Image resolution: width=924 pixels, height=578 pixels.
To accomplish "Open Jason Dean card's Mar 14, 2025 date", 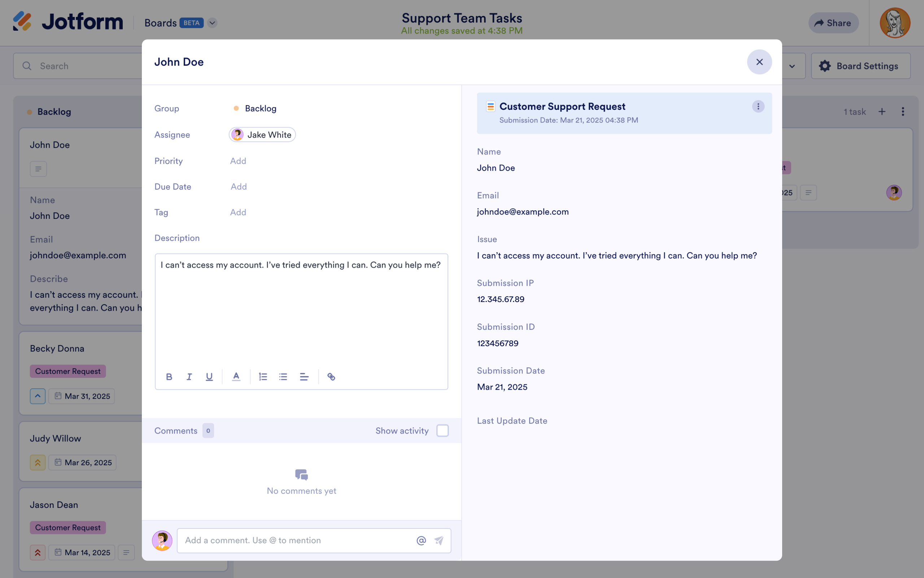I will (82, 552).
